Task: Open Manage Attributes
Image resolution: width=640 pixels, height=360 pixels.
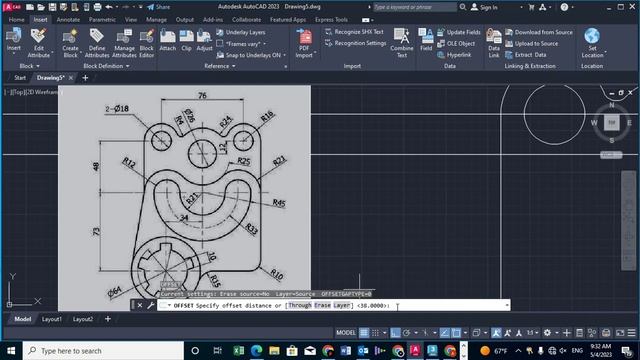Action: tap(124, 43)
